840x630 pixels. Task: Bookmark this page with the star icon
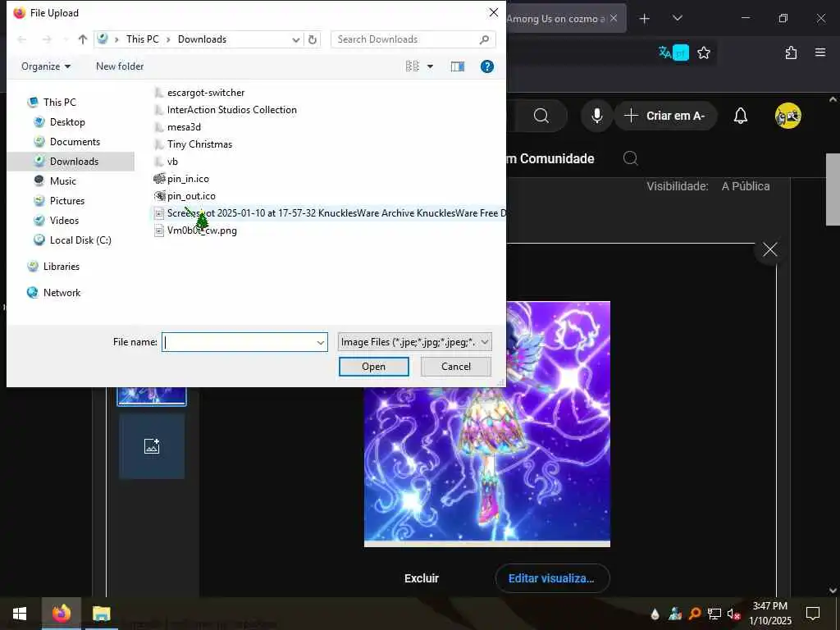(703, 52)
